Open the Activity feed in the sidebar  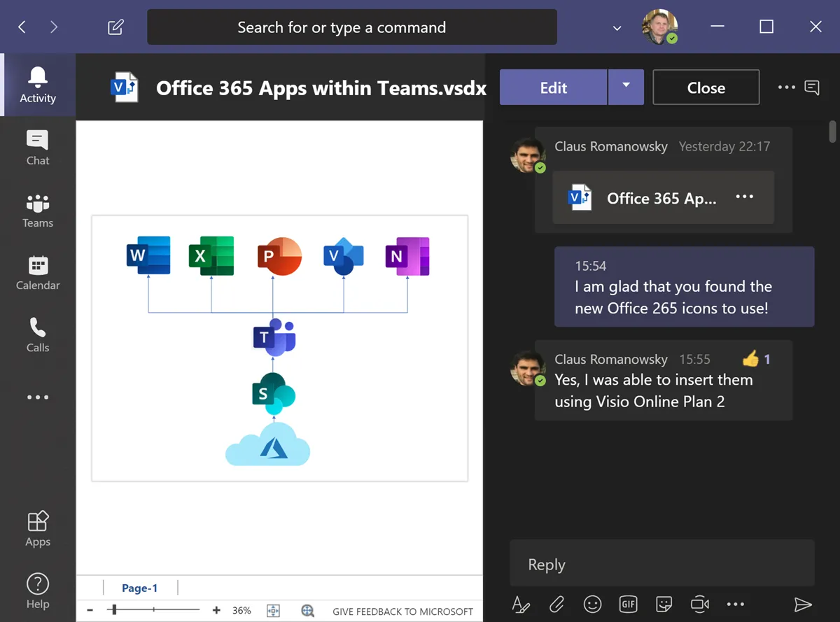pos(38,84)
